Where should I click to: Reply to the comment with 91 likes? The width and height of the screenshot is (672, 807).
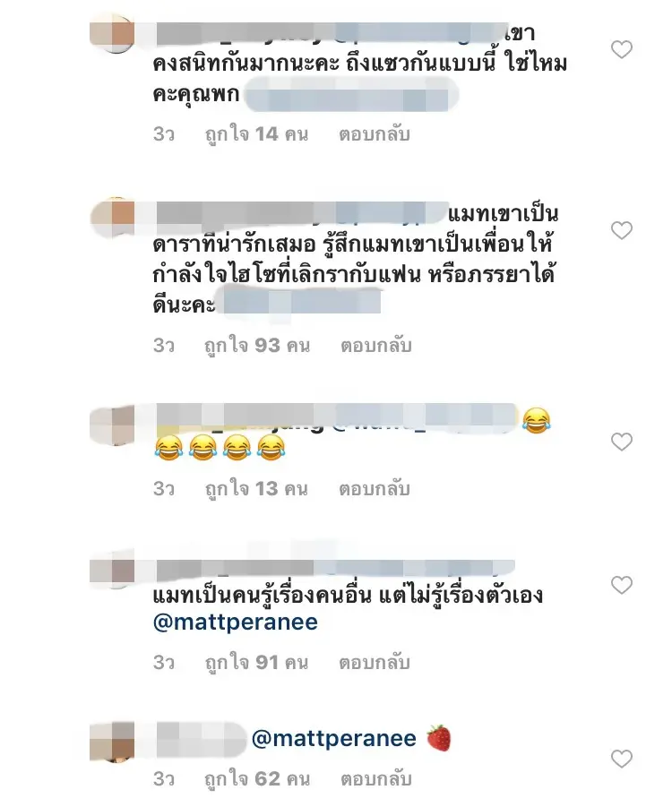[375, 663]
